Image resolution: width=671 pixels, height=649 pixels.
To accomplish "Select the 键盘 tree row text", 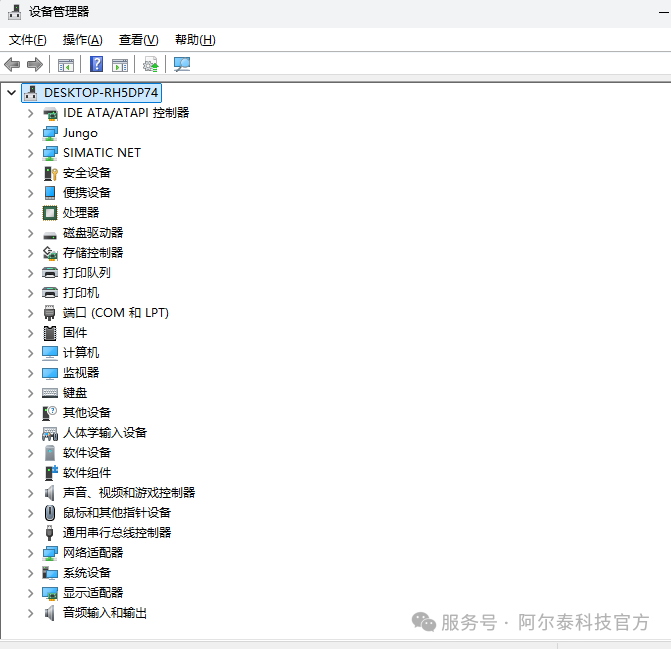I will click(75, 393).
